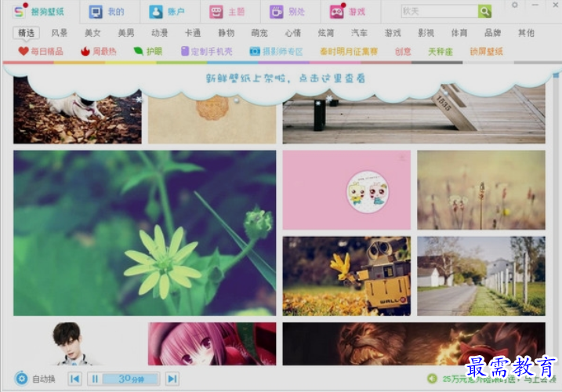
Task: Open the country road fence wallpaper
Action: (481, 276)
